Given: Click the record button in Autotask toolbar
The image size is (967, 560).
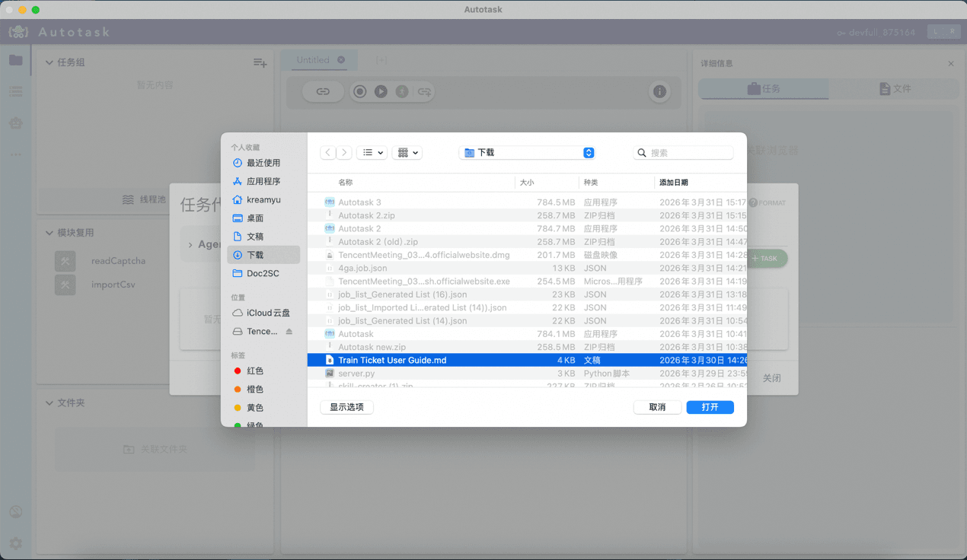Looking at the screenshot, I should pos(360,91).
